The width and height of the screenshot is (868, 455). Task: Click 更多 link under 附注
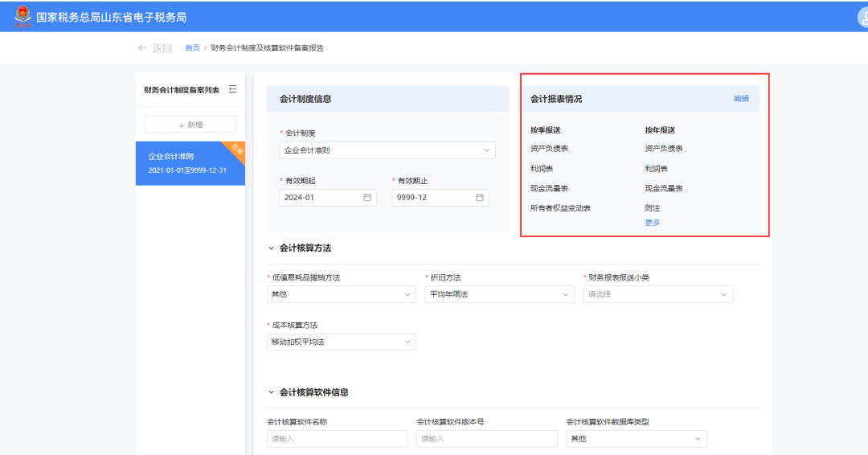coord(652,223)
